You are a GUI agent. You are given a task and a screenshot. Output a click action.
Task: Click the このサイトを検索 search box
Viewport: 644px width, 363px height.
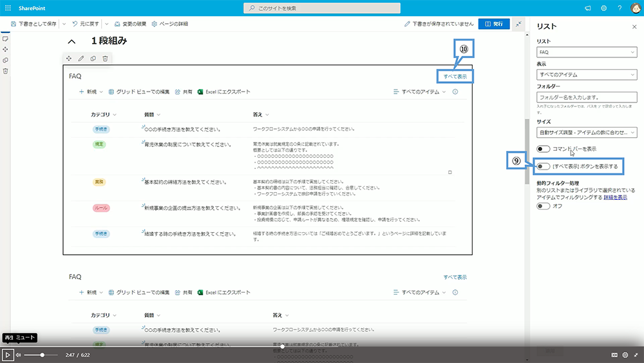322,8
